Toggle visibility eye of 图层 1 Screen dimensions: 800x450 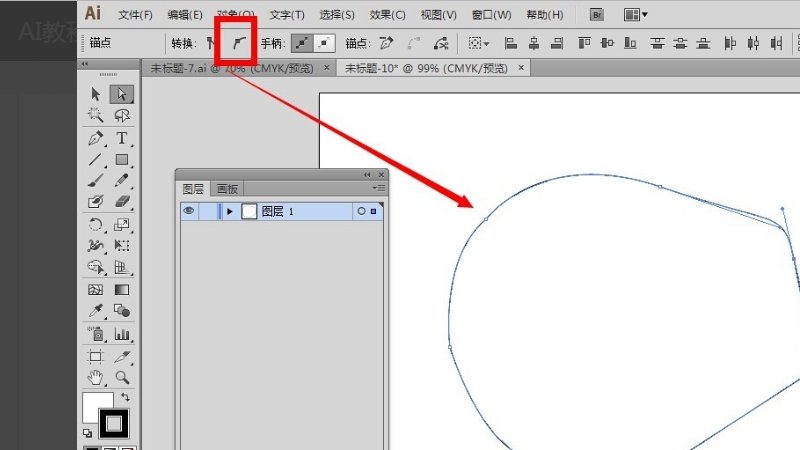click(x=188, y=211)
